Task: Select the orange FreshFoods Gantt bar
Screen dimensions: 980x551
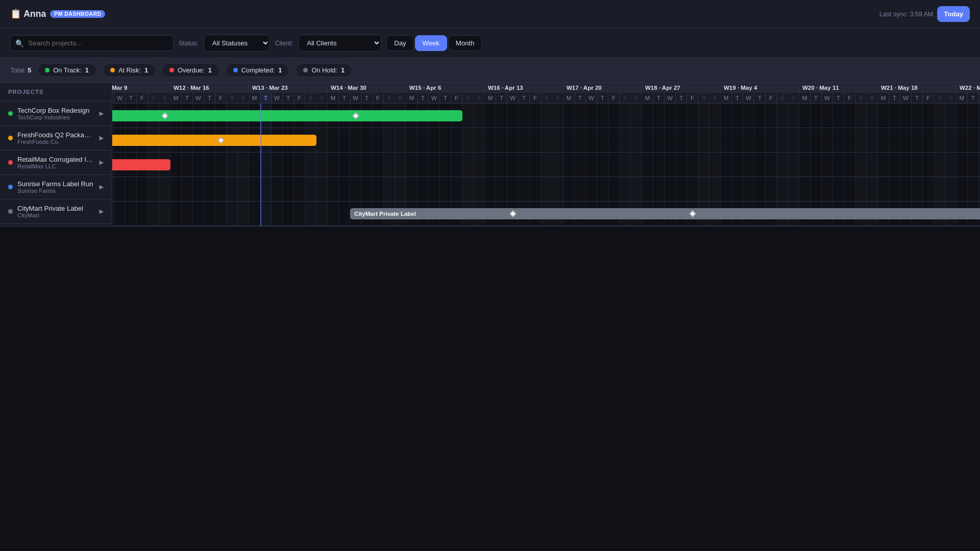Action: 214,140
